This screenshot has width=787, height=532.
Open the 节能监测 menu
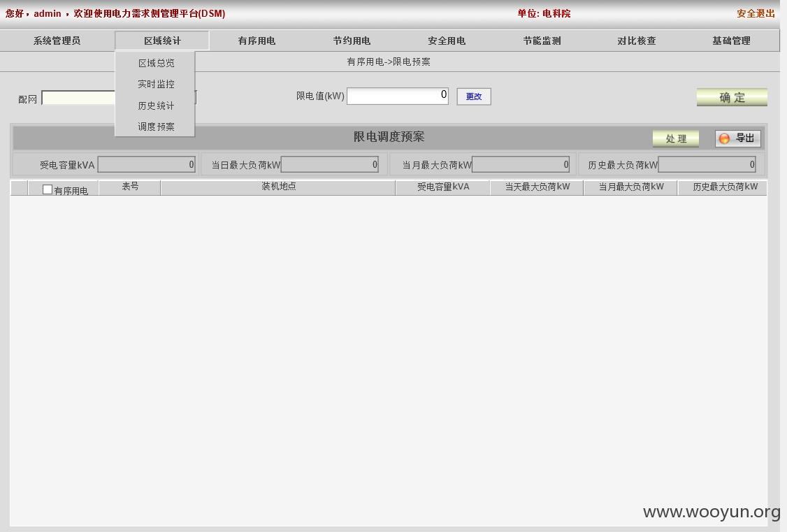coord(542,41)
